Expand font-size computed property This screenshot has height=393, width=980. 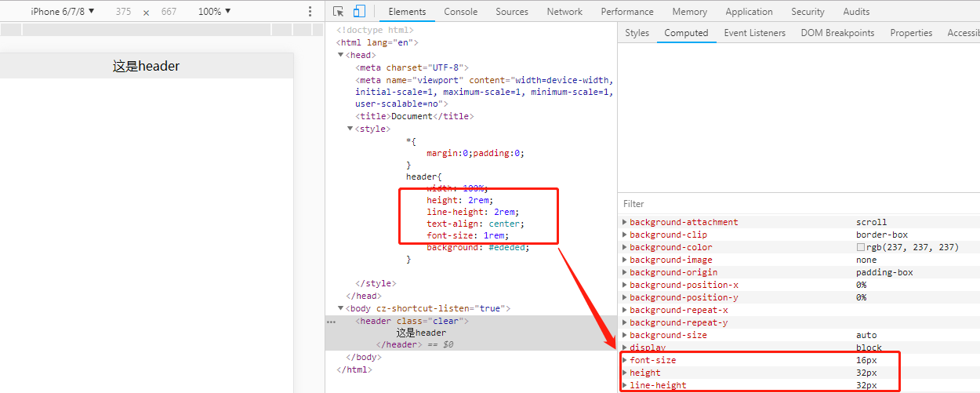pos(625,360)
